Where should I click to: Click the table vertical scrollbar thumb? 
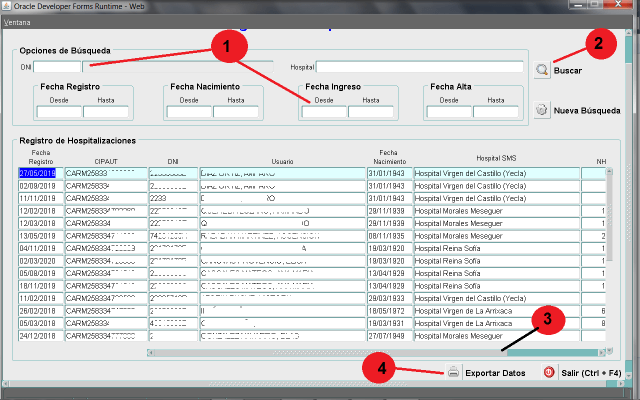click(609, 218)
